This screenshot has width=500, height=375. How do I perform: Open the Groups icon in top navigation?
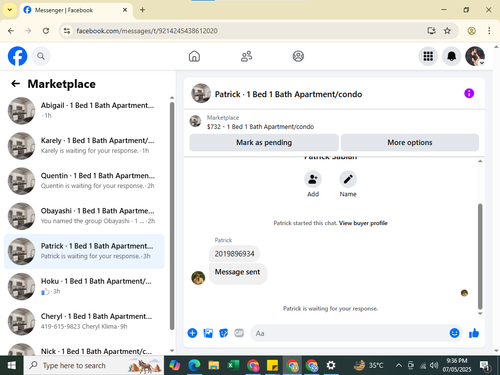(298, 56)
